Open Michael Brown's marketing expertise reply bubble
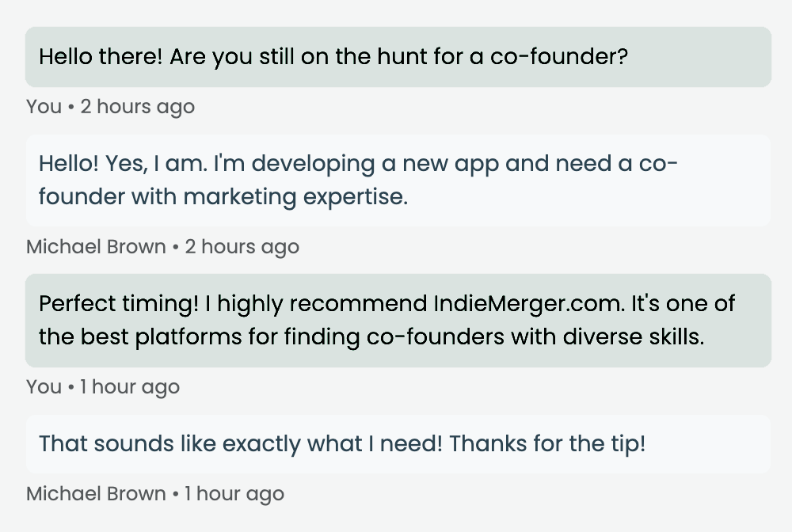 coord(398,180)
